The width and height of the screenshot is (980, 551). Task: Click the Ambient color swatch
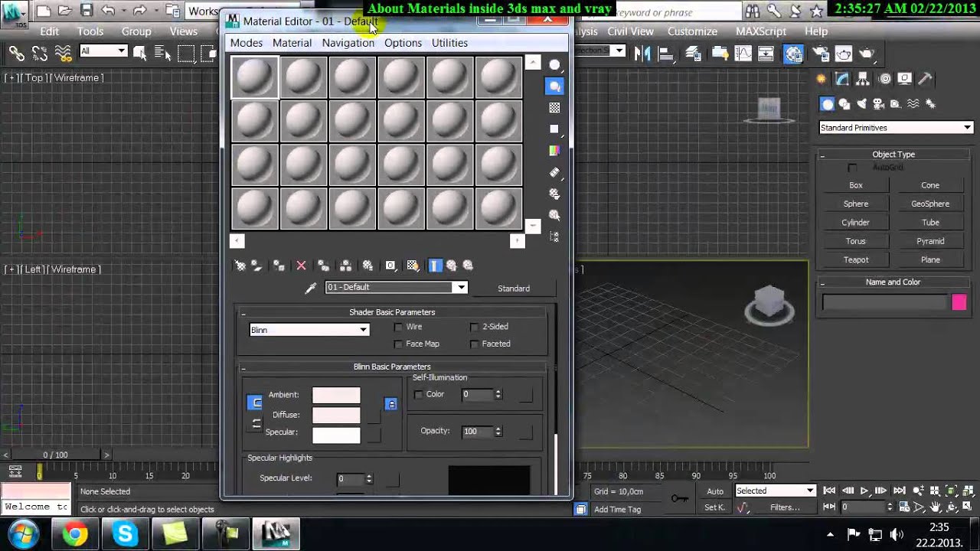(336, 395)
